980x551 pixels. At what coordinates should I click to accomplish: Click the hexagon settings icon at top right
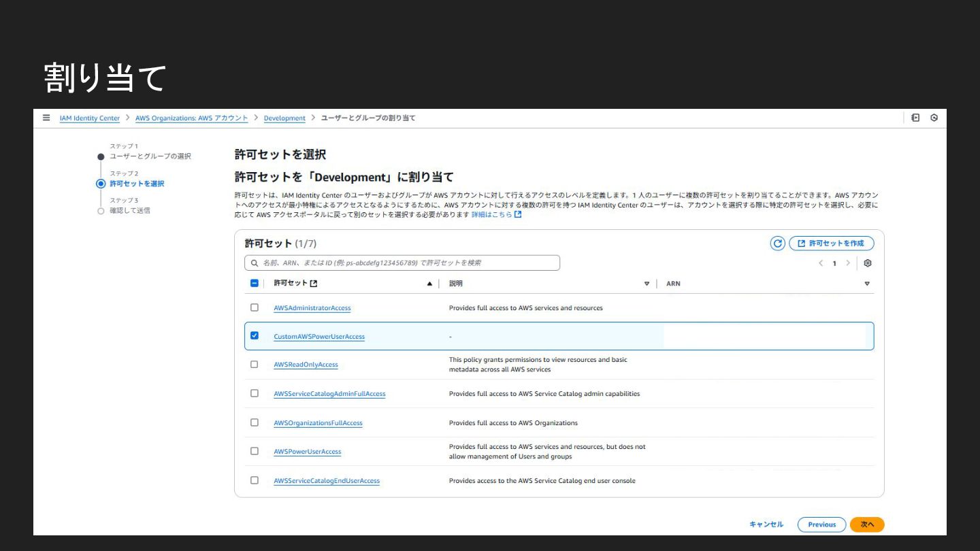(x=934, y=118)
